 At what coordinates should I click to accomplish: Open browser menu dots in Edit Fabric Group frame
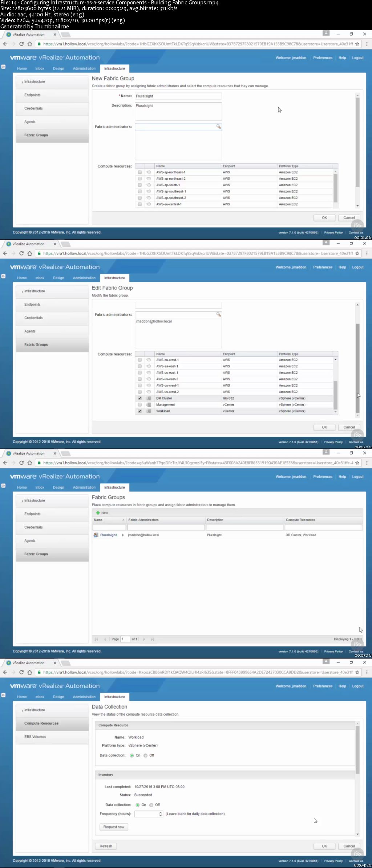367,253
